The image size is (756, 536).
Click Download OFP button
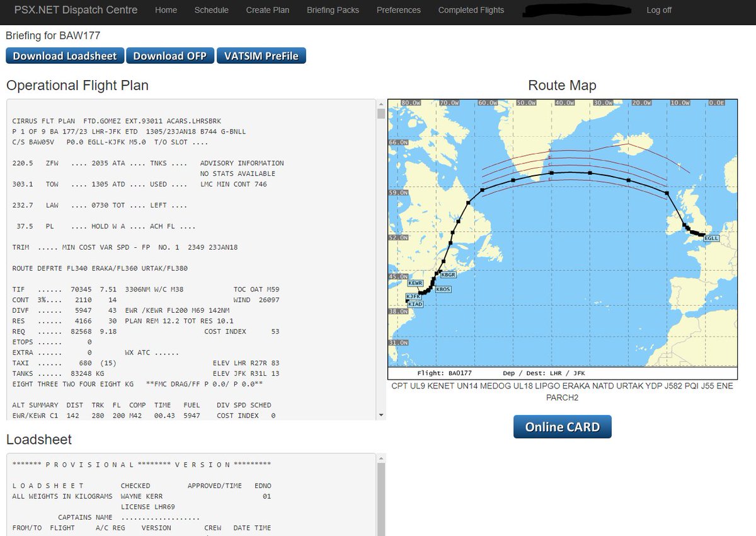[170, 55]
